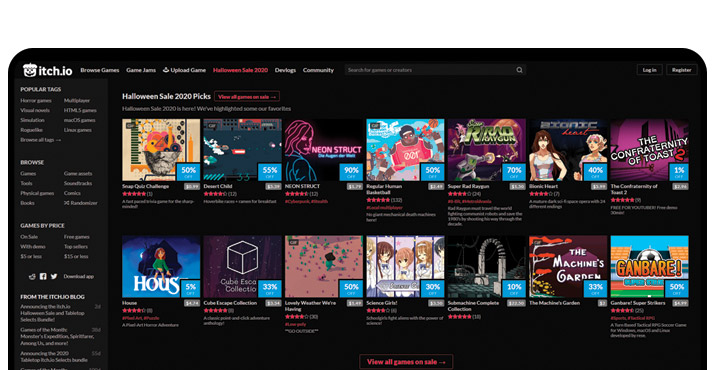
Task: Open Games of the Month Monster's Expedition post
Action: pyautogui.click(x=57, y=336)
